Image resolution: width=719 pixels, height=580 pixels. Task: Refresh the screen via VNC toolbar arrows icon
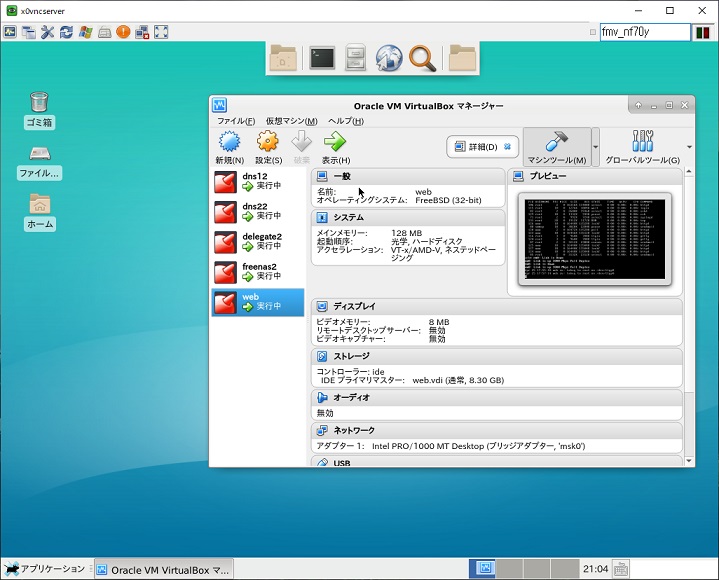[66, 32]
